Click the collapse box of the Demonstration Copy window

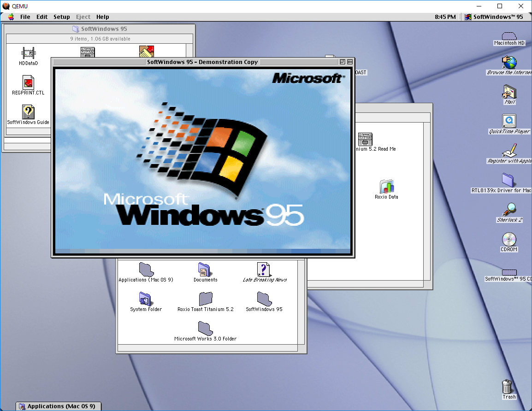pyautogui.click(x=350, y=62)
